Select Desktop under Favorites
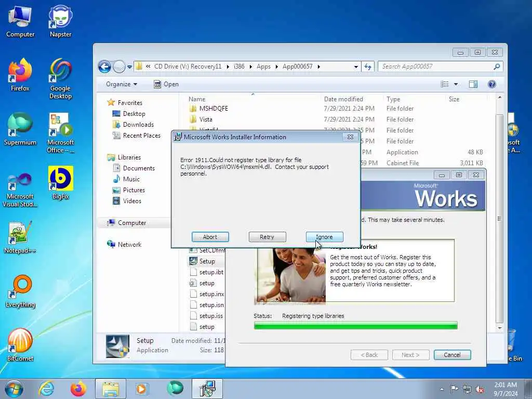This screenshot has height=399, width=532. (134, 114)
